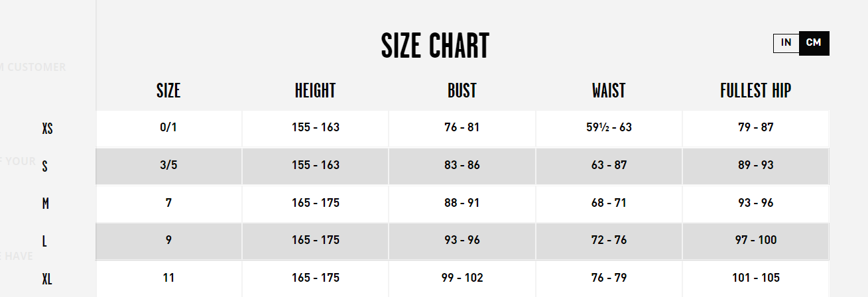
Task: Select the XS row label
Action: coord(47,129)
